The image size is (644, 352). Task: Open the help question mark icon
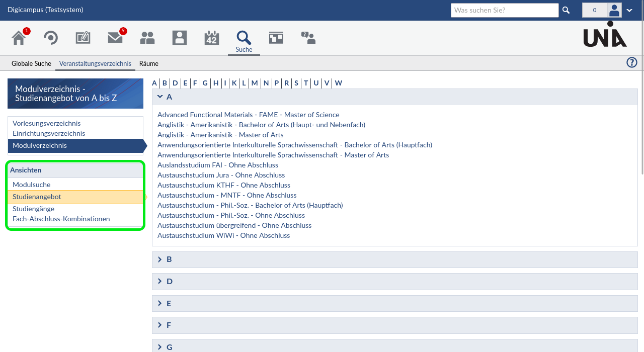click(631, 62)
